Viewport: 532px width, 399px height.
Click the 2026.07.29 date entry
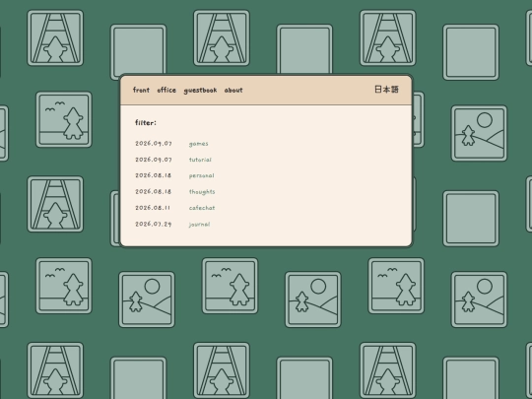153,224
